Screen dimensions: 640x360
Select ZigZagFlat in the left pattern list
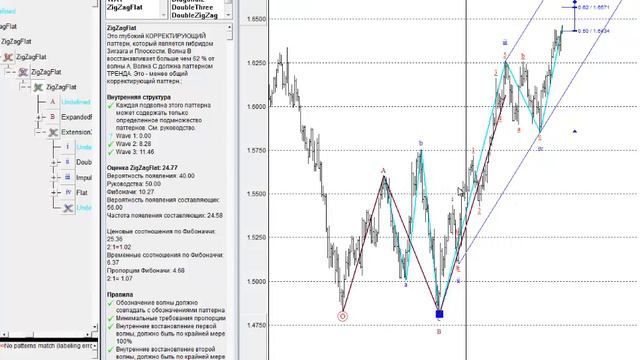click(x=124, y=7)
